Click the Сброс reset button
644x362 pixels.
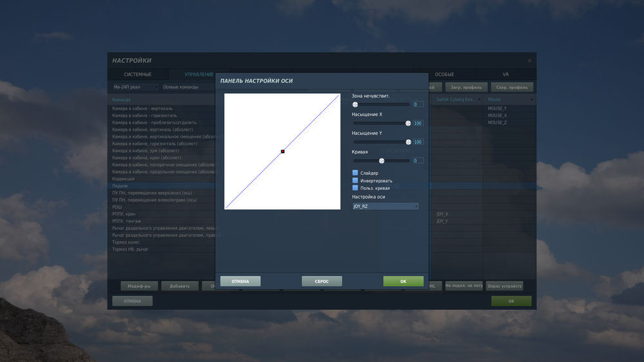click(x=321, y=281)
